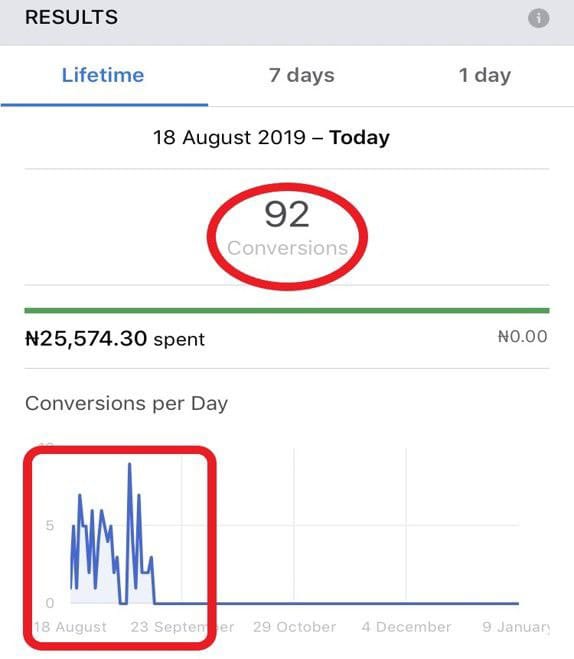Click the RESULTS section header
The image size is (574, 659).
click(71, 18)
